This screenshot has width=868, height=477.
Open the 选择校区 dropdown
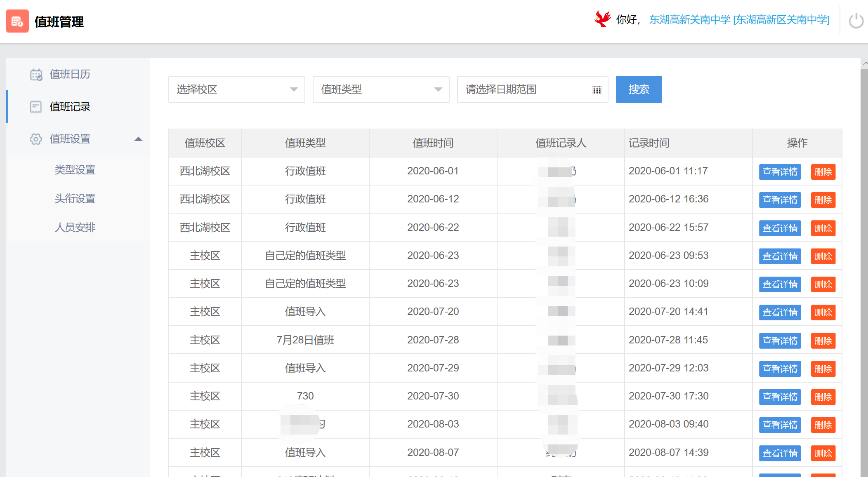(x=236, y=89)
